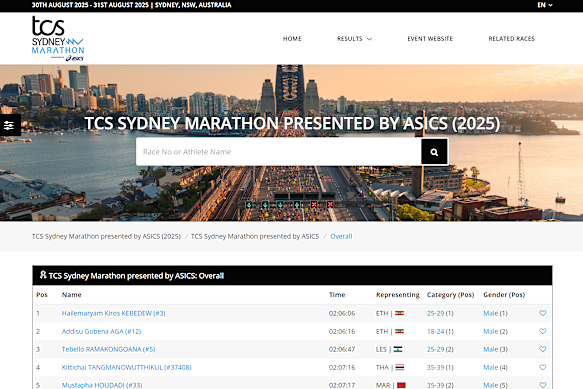Open the Related Races menu item

click(x=511, y=39)
